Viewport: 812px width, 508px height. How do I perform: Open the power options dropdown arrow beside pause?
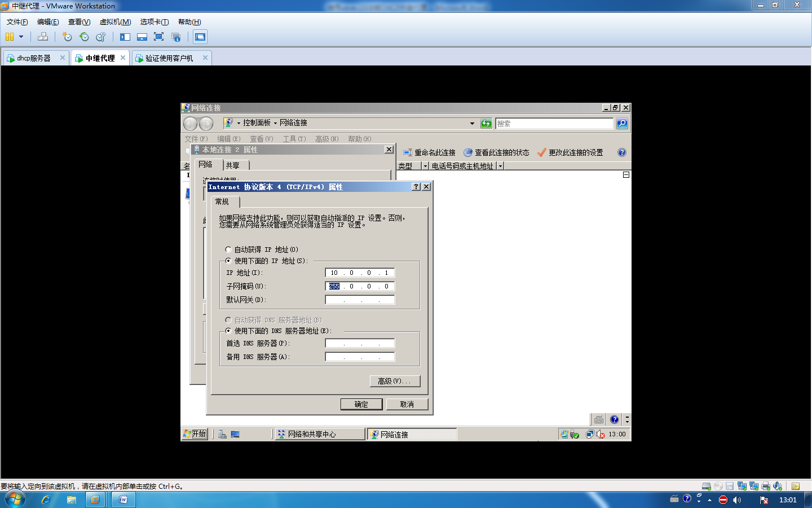[x=21, y=37]
